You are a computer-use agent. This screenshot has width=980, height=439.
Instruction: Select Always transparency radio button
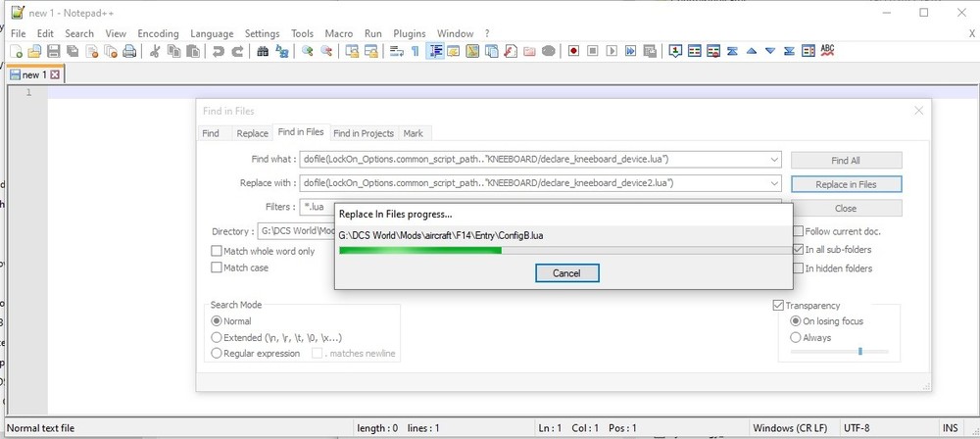click(x=796, y=338)
